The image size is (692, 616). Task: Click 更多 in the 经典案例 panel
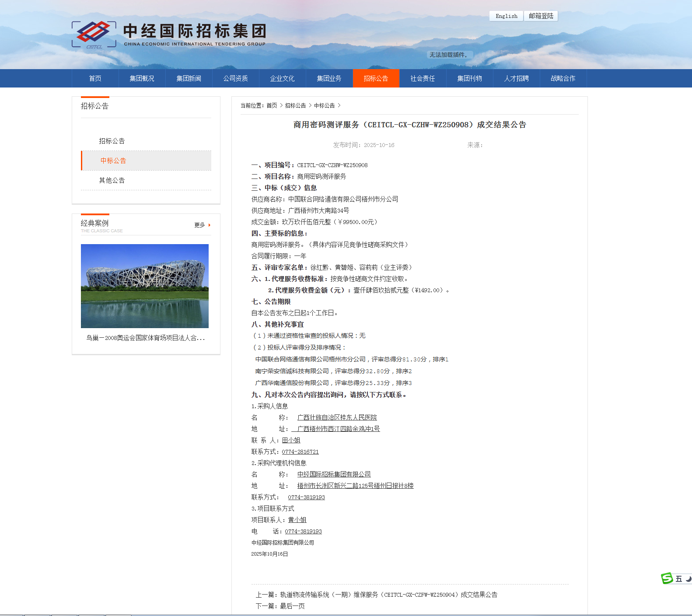pyautogui.click(x=199, y=225)
